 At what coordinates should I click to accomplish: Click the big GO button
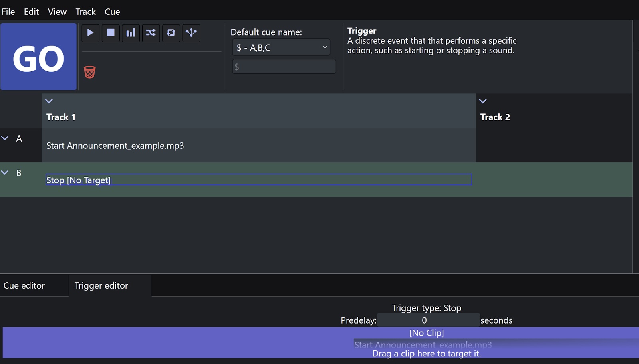click(x=38, y=57)
